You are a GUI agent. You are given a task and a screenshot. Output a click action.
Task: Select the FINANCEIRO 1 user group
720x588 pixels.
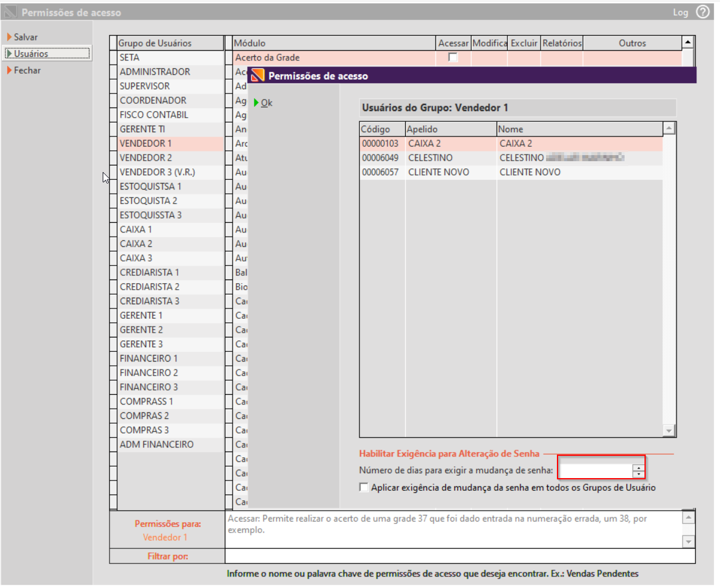click(x=170, y=359)
